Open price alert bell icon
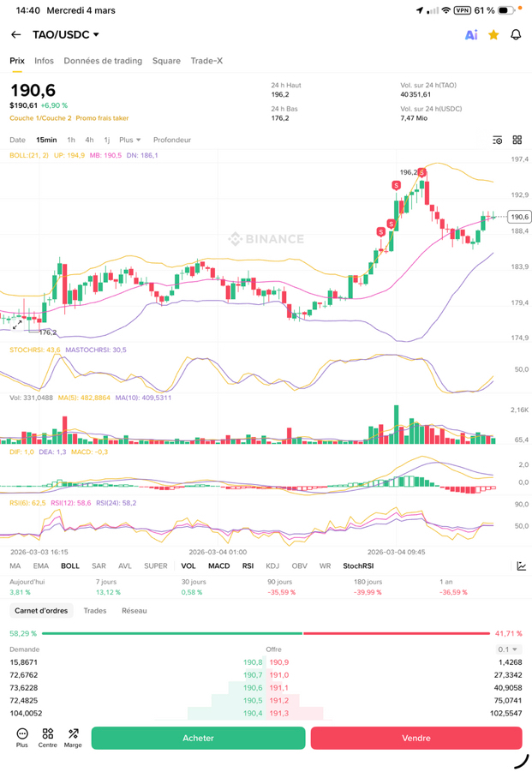Screen dimensions: 532x772 [516, 34]
